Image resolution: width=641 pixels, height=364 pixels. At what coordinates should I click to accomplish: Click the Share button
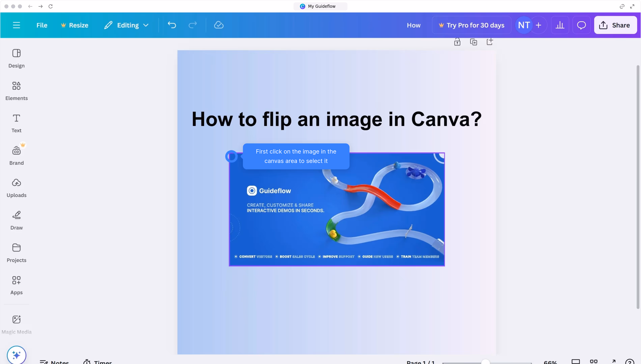pos(615,25)
